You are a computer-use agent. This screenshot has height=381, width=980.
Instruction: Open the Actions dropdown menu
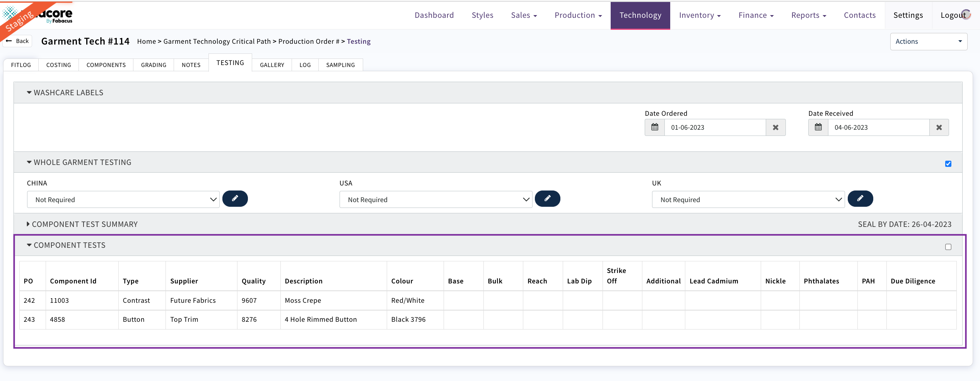click(x=928, y=41)
